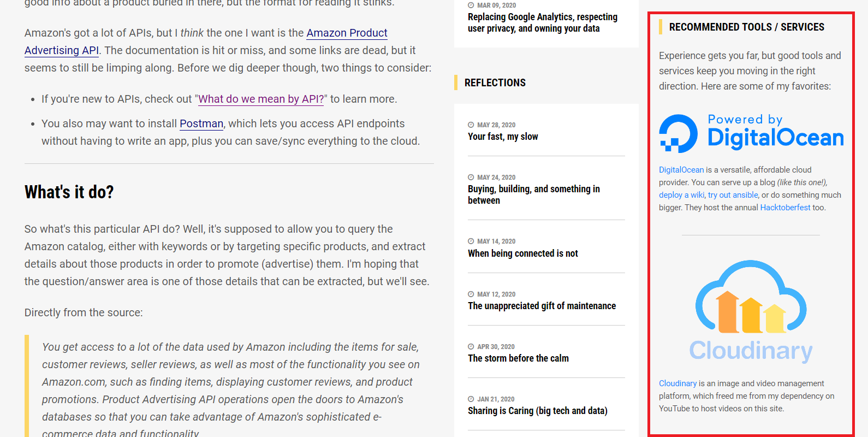Open the "try out ansible" link

(x=733, y=195)
